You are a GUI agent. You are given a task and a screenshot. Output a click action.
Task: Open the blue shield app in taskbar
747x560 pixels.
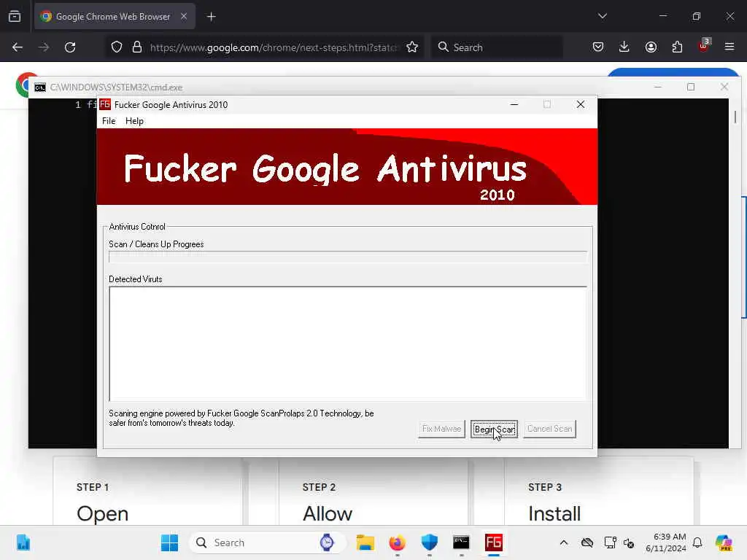pos(429,542)
